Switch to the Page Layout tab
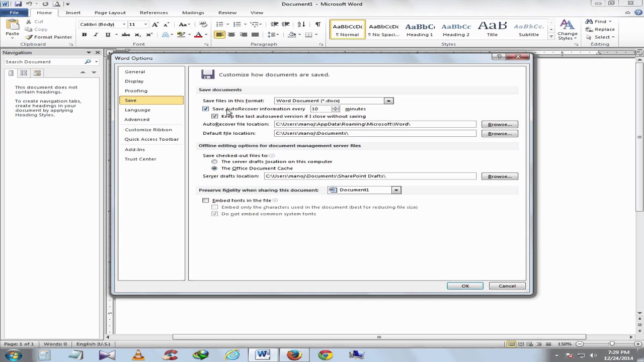 pos(110,13)
